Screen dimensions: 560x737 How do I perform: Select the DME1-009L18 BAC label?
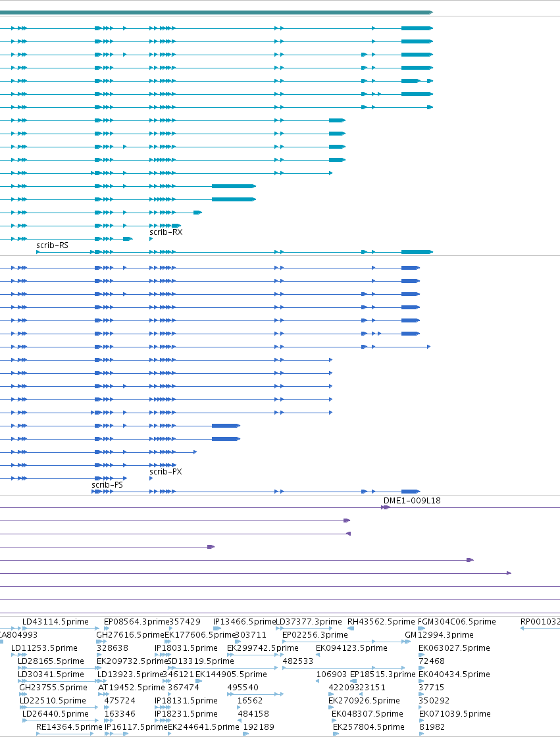(x=412, y=501)
